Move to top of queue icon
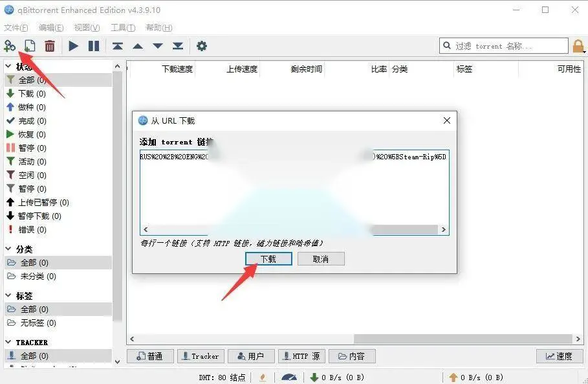Screen dimensions: 588x384 click(x=118, y=46)
